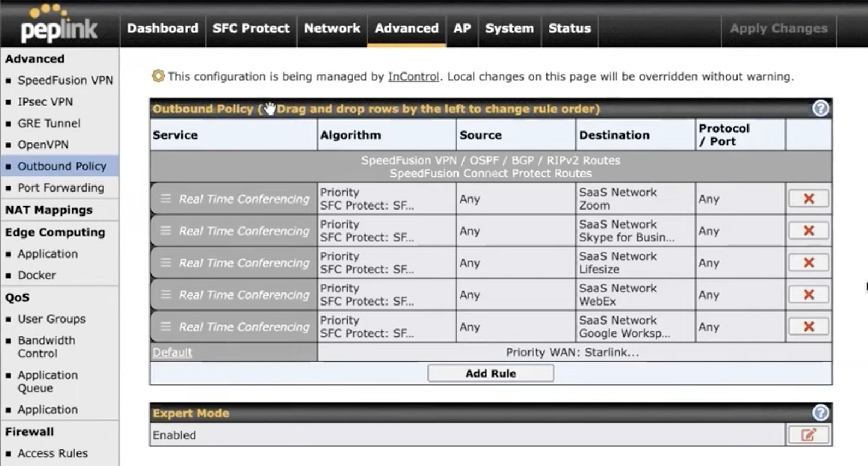This screenshot has height=466, width=868.
Task: Grab the drag handle of the Zoom rule
Action: 166,199
